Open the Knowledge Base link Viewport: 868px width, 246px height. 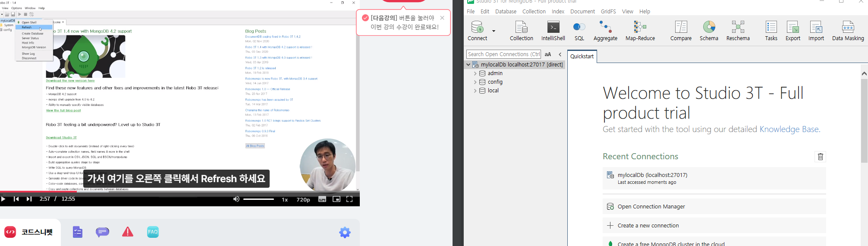click(x=789, y=129)
